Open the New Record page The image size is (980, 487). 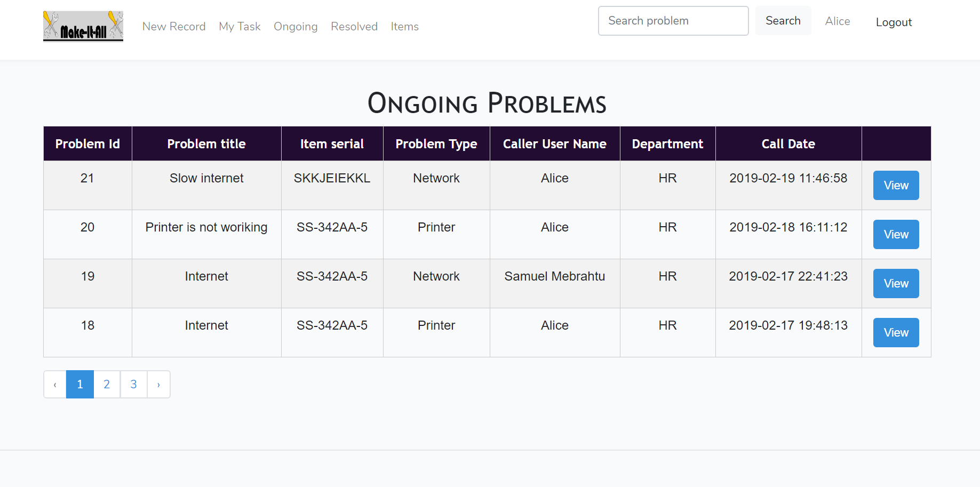pyautogui.click(x=174, y=27)
